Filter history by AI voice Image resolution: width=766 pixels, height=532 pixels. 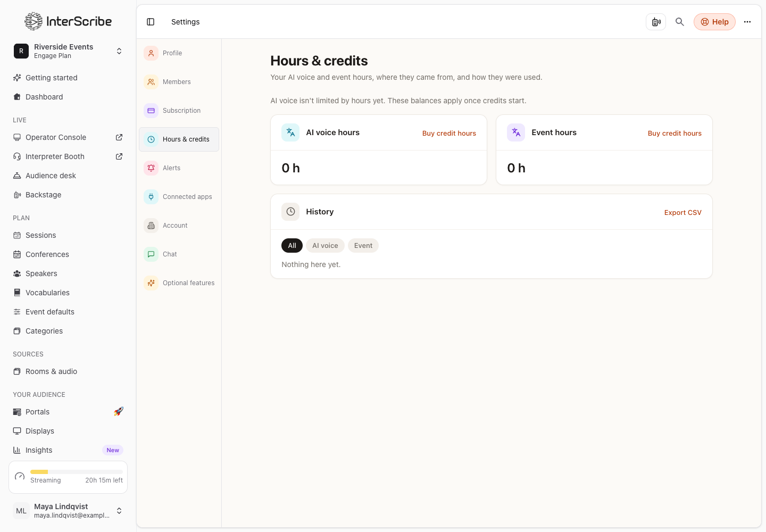325,245
